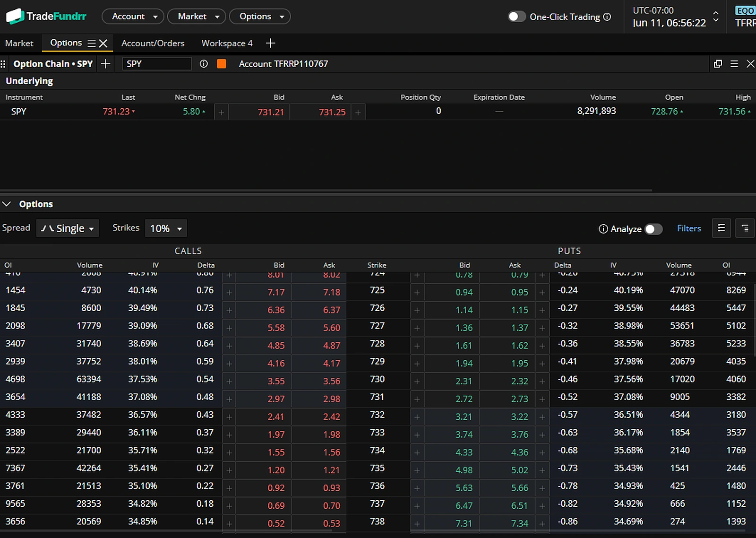
Task: Click call volume 63394 cell
Action: coord(89,379)
